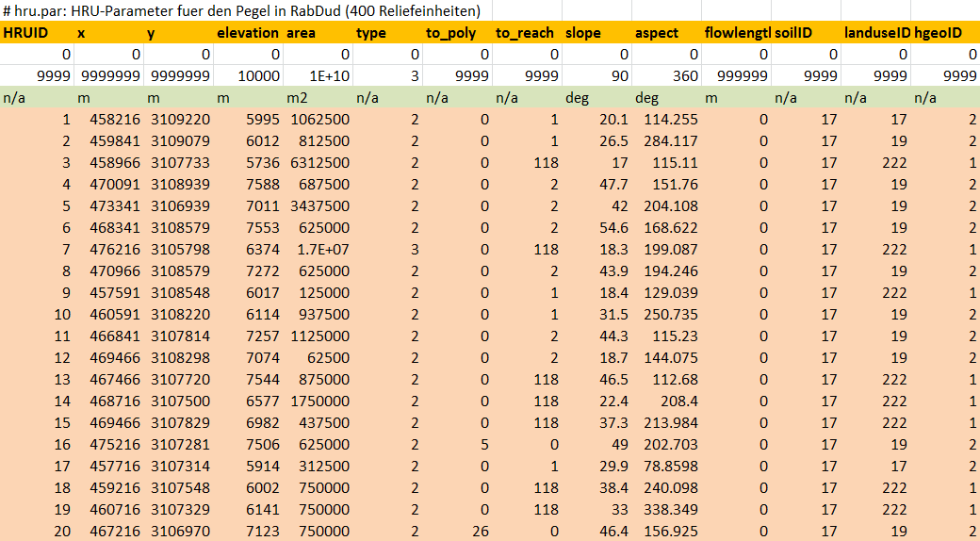
Task: Click the slope header cell
Action: (596, 33)
